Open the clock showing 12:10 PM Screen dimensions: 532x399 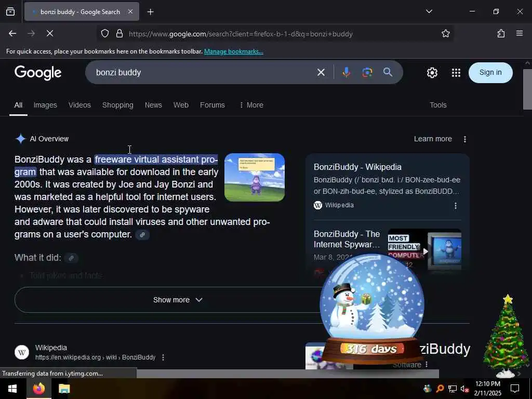pos(488,389)
